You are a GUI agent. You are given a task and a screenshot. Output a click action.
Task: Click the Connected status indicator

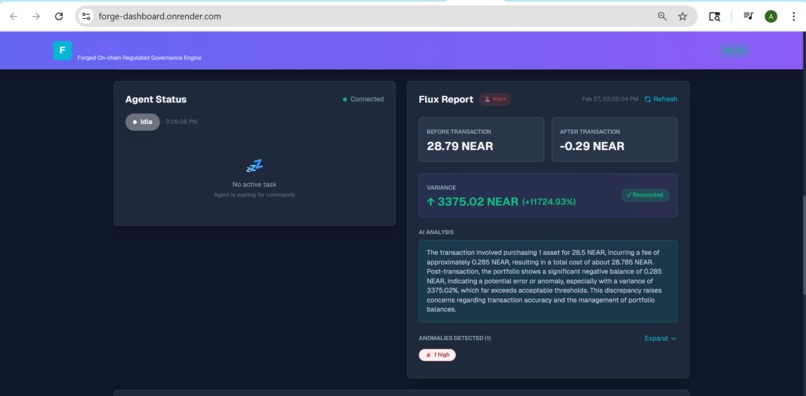point(363,99)
